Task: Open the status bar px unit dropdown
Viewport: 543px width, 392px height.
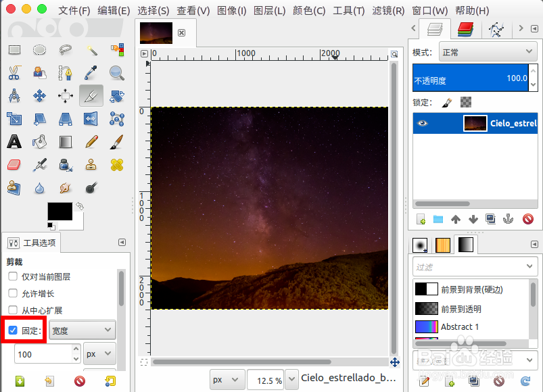Action: (x=227, y=380)
